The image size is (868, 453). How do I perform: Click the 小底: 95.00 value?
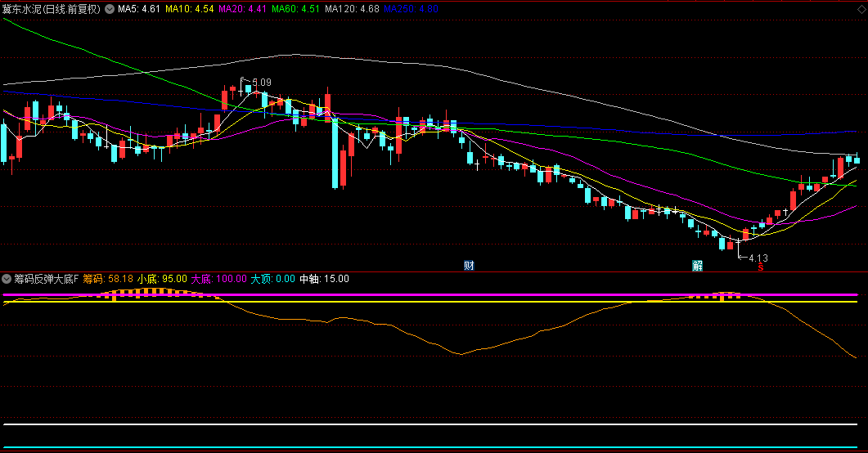click(162, 279)
